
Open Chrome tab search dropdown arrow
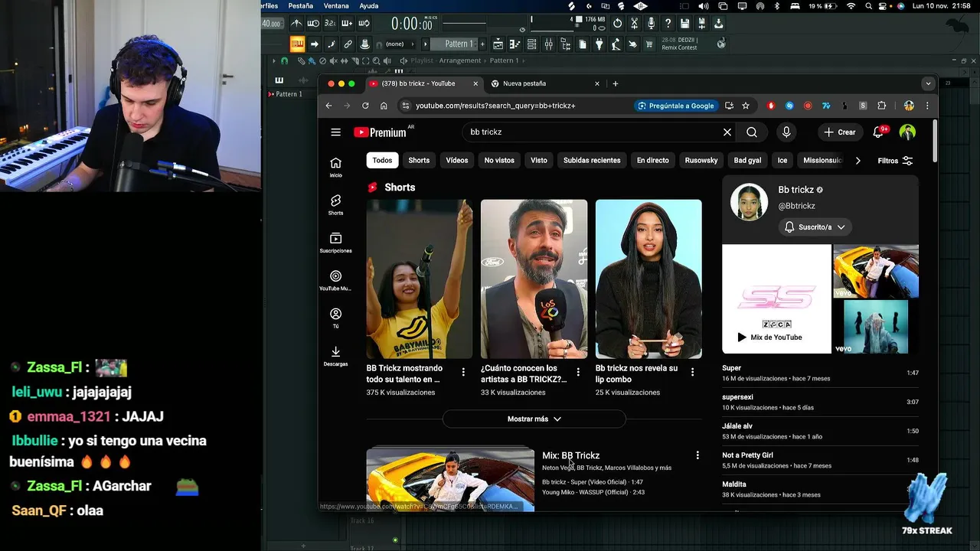928,83
